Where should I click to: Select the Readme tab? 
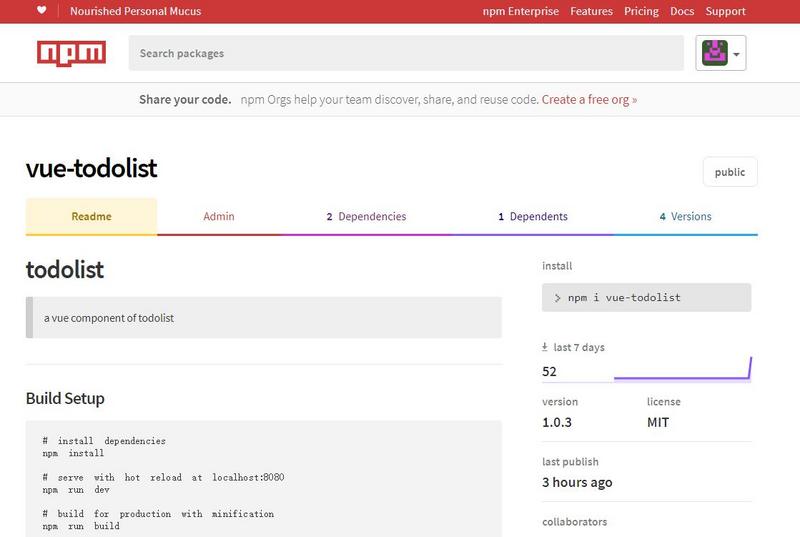pyautogui.click(x=91, y=216)
